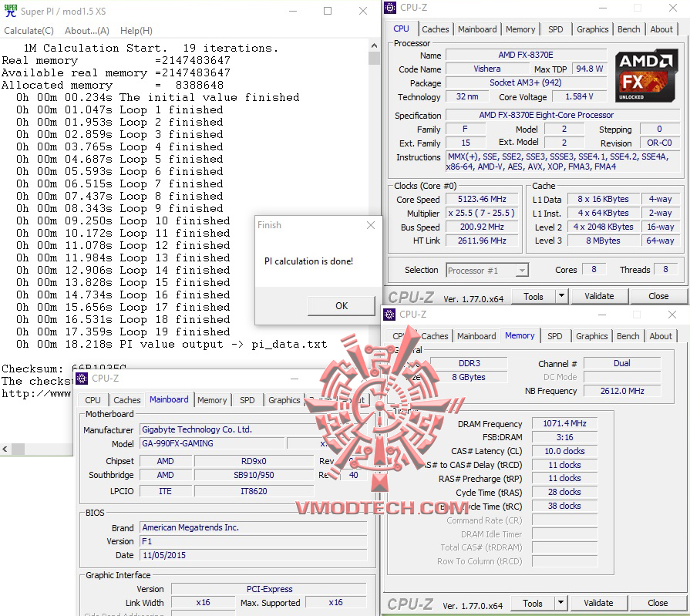Click the AMD FX Unlocked logo badge
This screenshot has width=690, height=616.
(646, 75)
